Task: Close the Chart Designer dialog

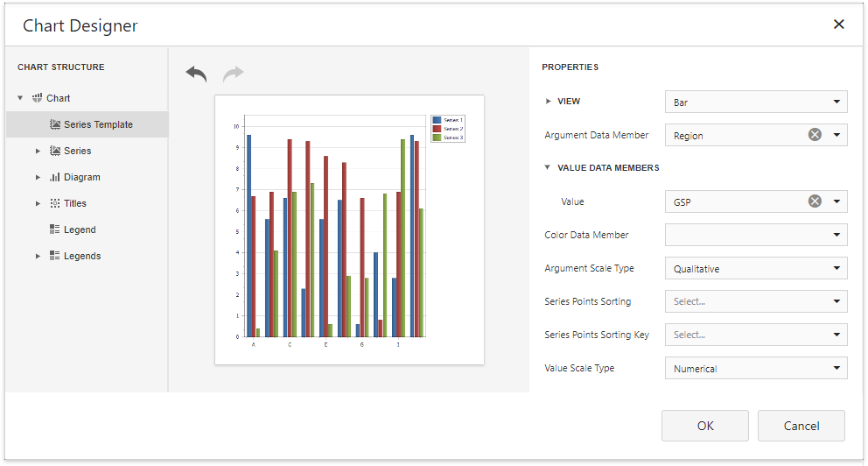Action: (838, 25)
